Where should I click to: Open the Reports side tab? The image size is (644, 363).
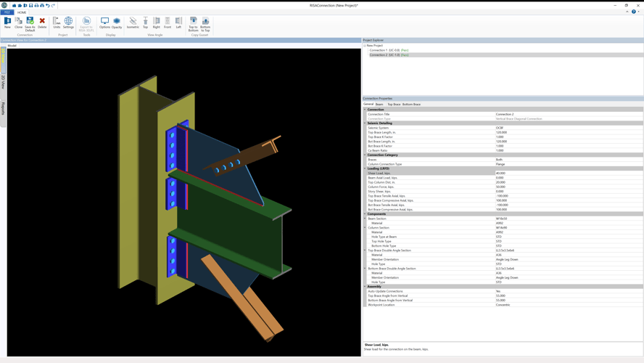(x=3, y=109)
